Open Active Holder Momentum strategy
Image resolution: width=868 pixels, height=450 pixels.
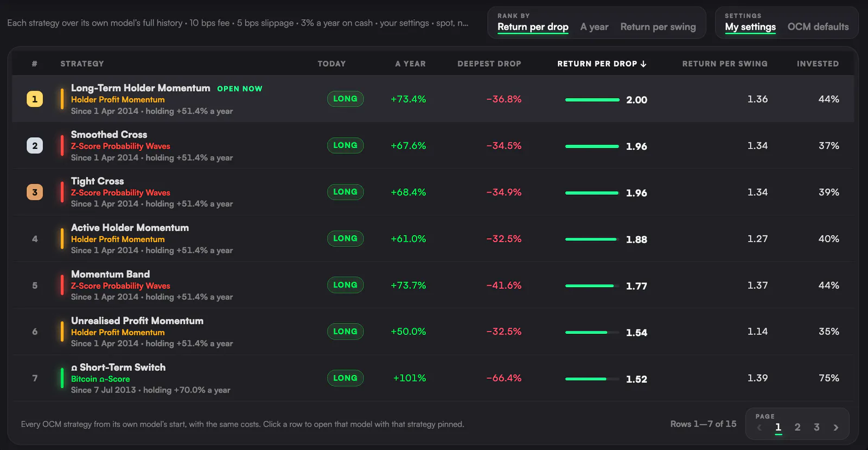pos(433,239)
